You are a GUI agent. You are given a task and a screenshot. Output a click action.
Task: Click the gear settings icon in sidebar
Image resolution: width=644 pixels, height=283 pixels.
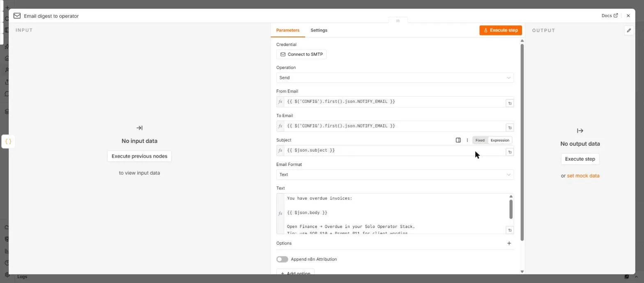7,275
